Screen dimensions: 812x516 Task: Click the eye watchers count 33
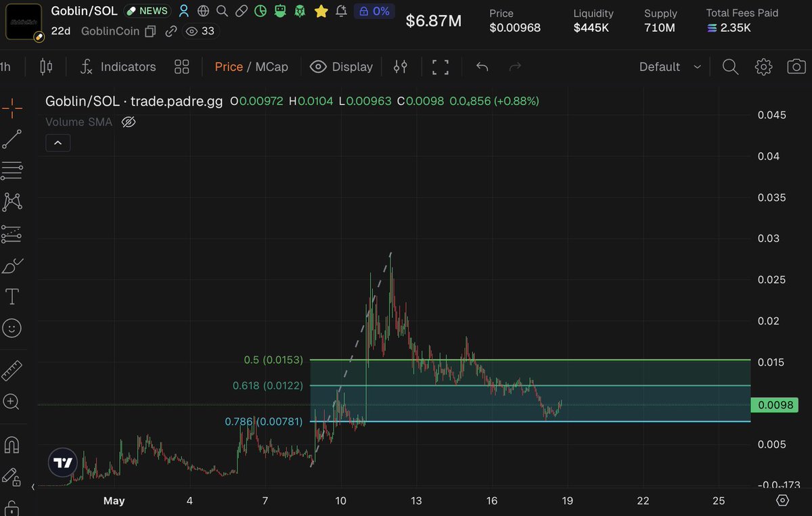[200, 31]
